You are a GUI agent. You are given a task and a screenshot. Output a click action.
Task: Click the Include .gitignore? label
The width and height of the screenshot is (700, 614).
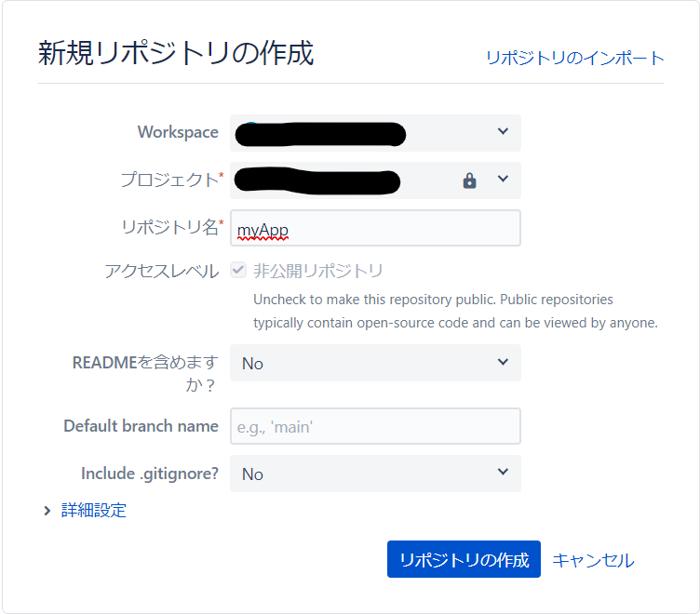[x=150, y=474]
